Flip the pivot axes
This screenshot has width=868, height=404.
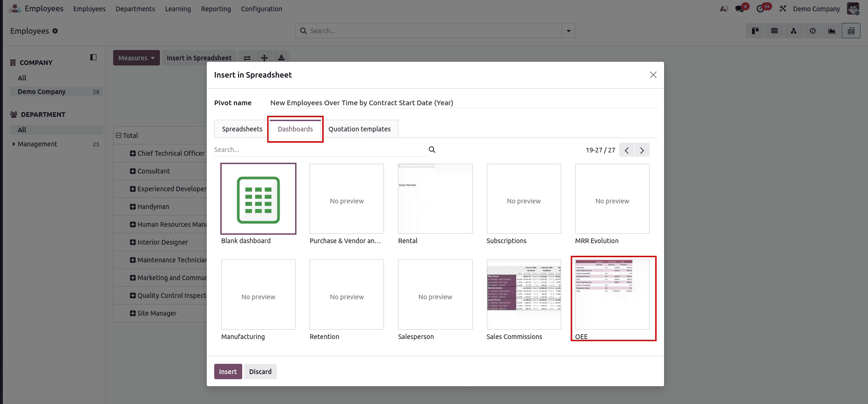[x=247, y=58]
